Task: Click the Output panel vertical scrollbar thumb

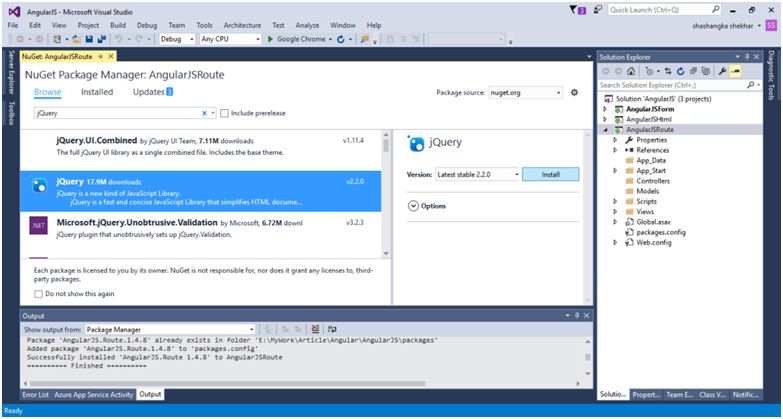Action: coord(588,358)
